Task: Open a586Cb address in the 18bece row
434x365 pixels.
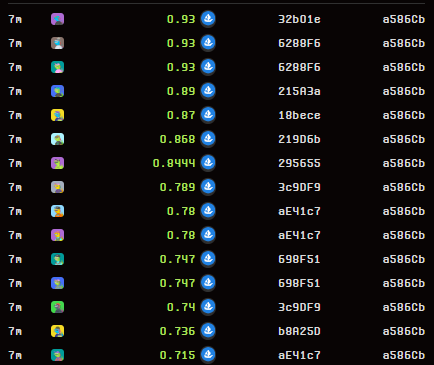Action: click(x=404, y=115)
